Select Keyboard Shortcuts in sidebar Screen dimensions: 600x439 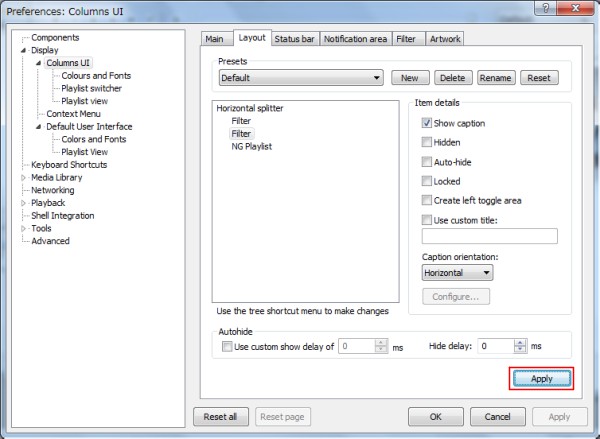click(x=69, y=165)
